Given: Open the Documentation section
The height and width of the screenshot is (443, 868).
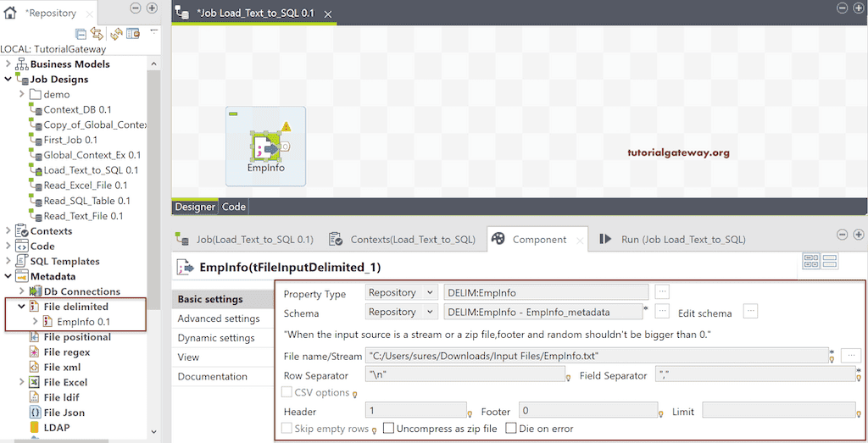Looking at the screenshot, I should point(213,377).
